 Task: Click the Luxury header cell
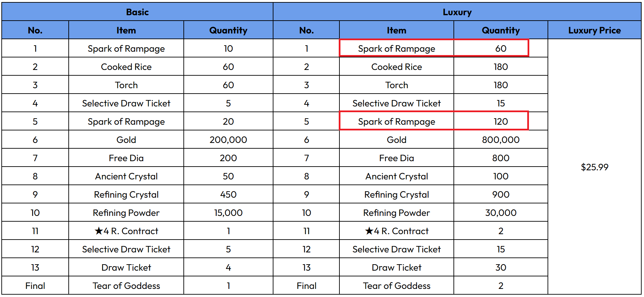[457, 12]
